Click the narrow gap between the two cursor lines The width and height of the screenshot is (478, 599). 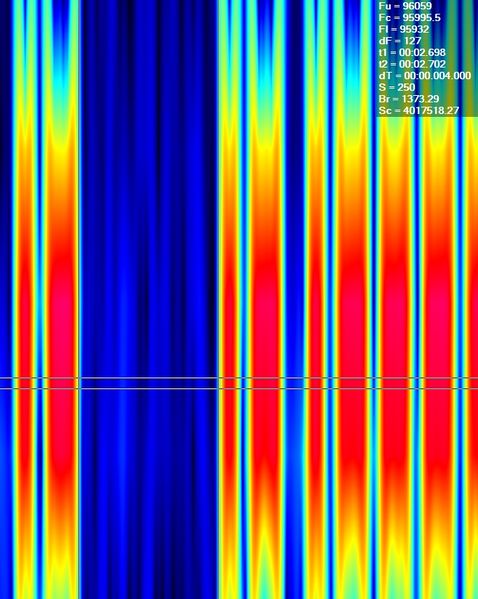coord(239,384)
